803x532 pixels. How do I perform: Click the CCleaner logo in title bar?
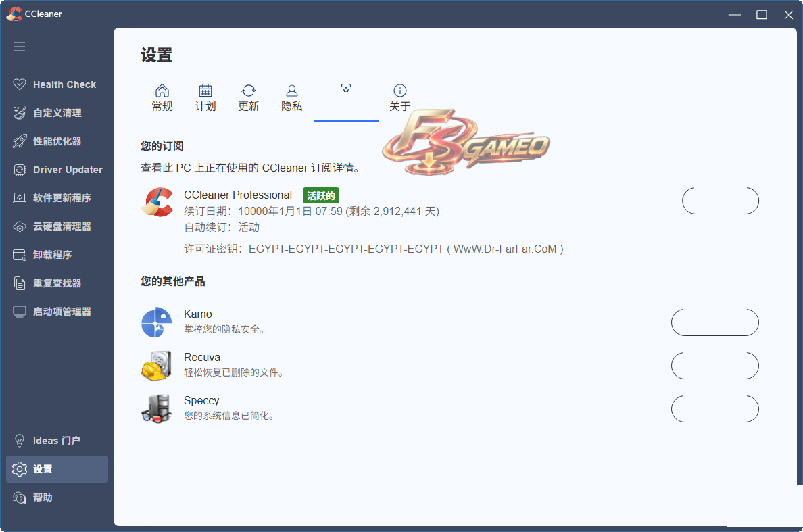point(14,14)
